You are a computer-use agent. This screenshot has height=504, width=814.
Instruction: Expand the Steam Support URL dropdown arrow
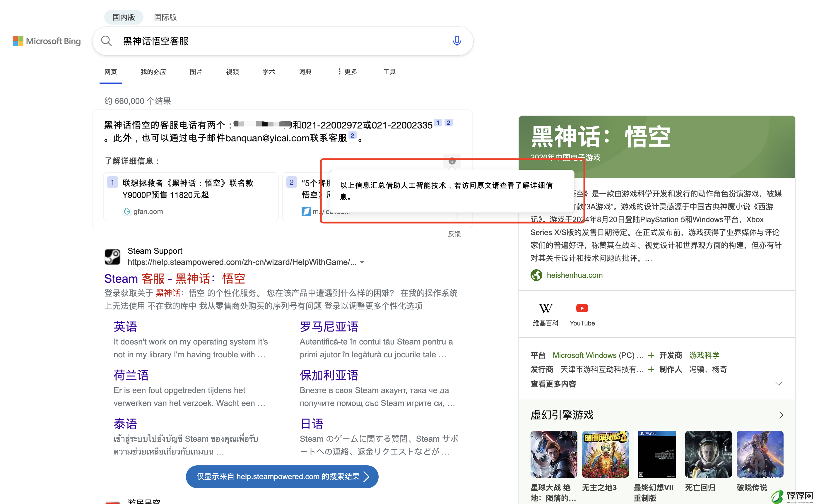362,263
